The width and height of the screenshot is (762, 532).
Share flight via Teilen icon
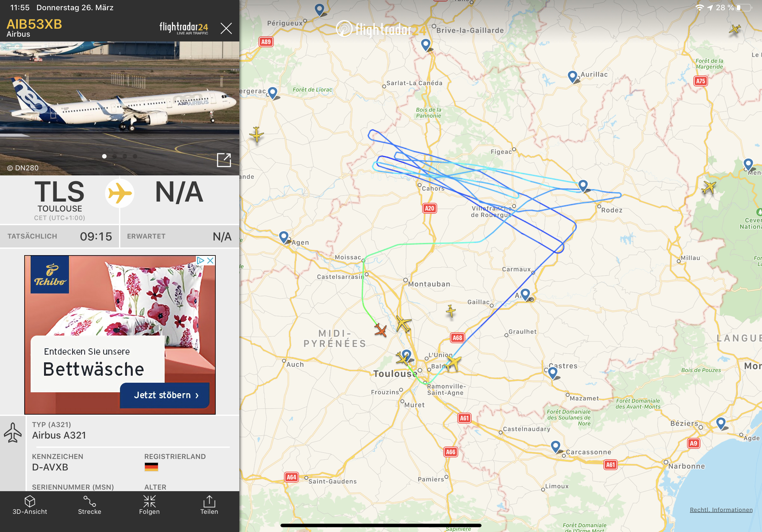[x=209, y=505]
